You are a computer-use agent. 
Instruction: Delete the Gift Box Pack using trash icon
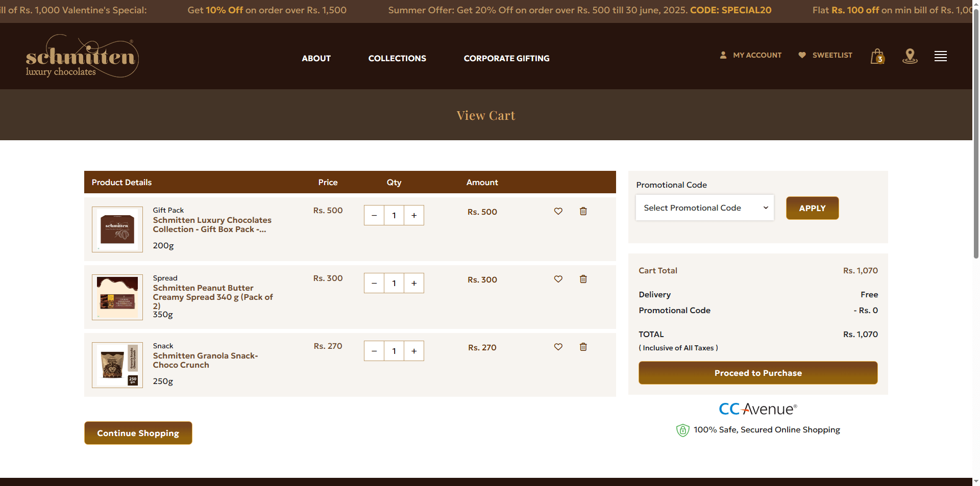(x=583, y=211)
